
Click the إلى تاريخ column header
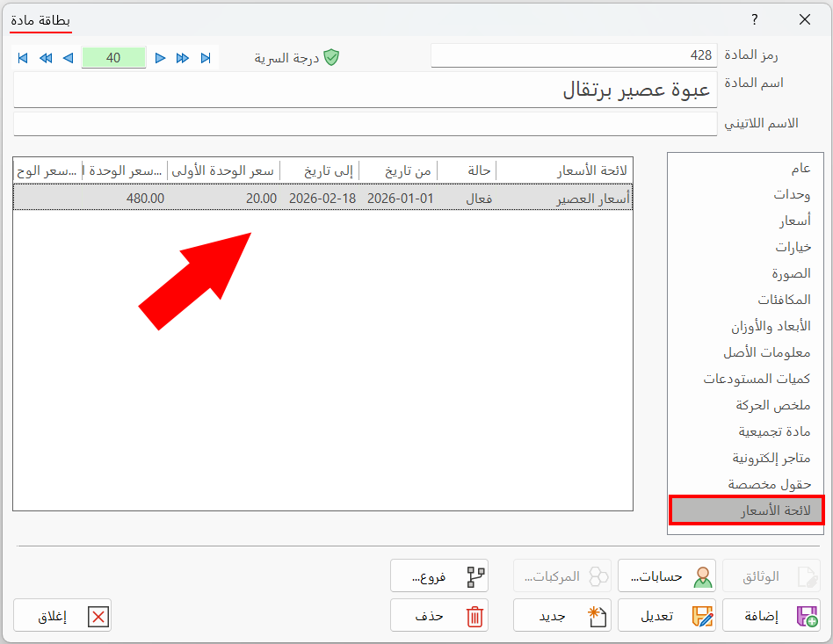[320, 170]
